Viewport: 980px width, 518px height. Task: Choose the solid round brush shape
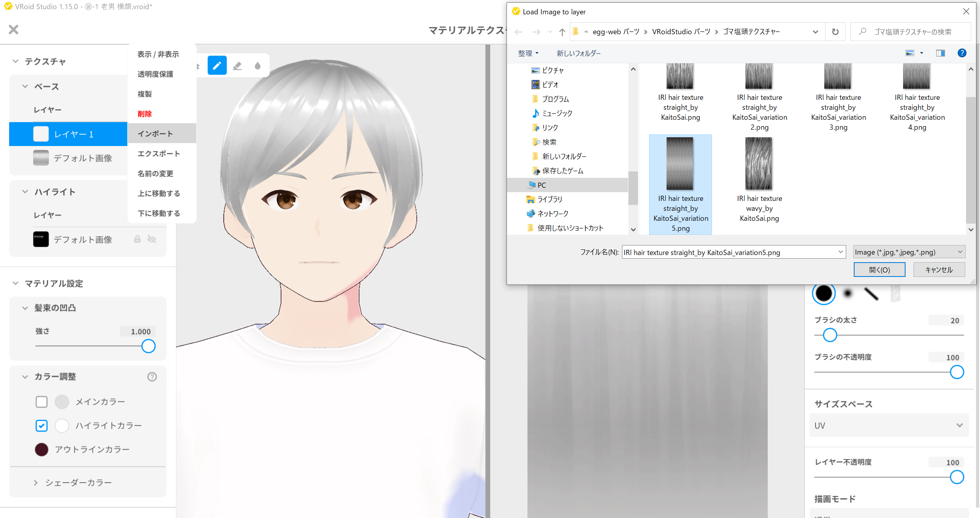coord(824,294)
